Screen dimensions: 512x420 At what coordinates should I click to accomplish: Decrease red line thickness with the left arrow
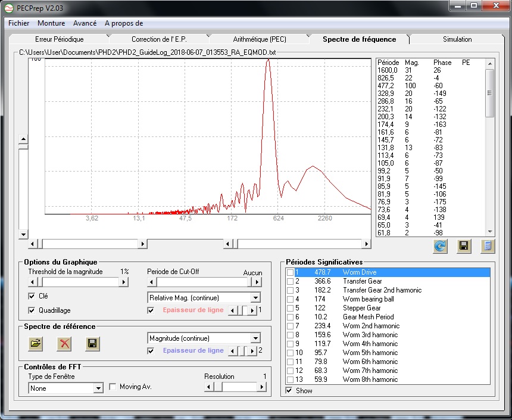click(232, 310)
